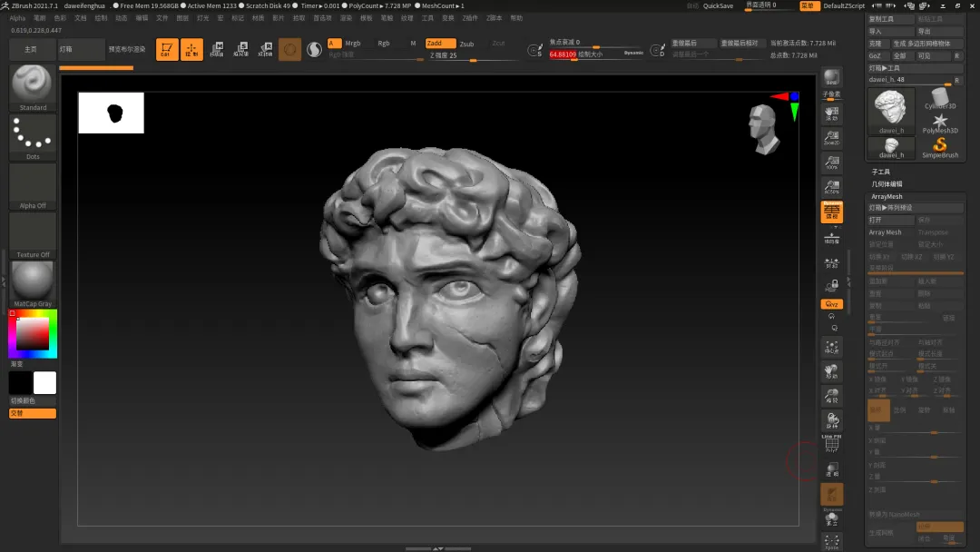
Task: Expand the 几何体编辑 (Geometry) section
Action: coord(887,183)
